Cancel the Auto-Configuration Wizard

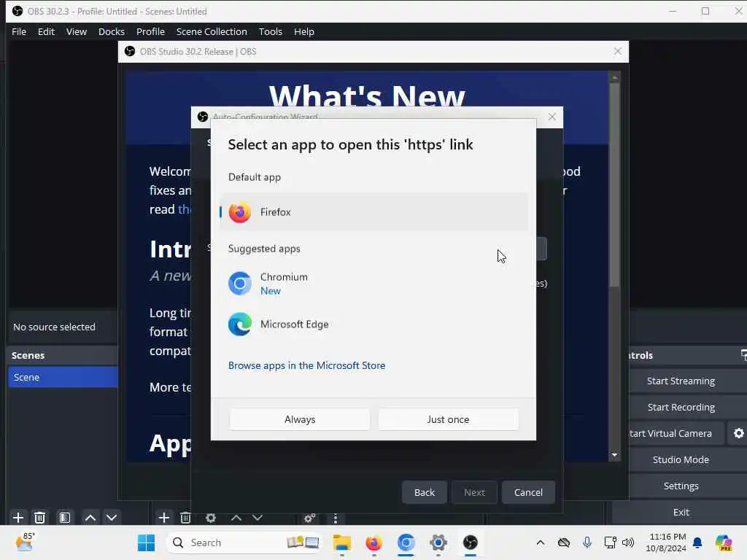click(x=528, y=492)
